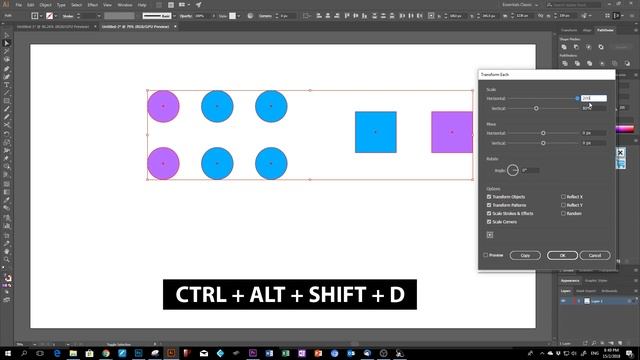Open the Window menu
This screenshot has width=640, height=360.
coord(124,5)
